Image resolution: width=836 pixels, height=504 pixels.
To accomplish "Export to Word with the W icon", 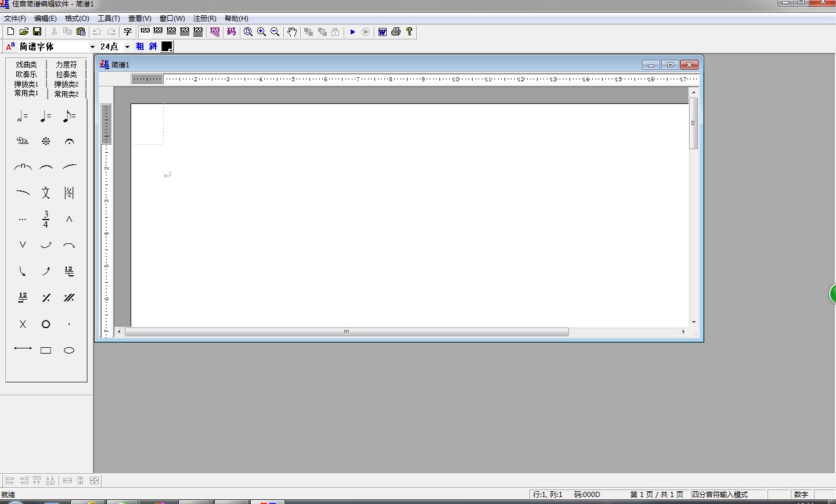I will tap(383, 32).
